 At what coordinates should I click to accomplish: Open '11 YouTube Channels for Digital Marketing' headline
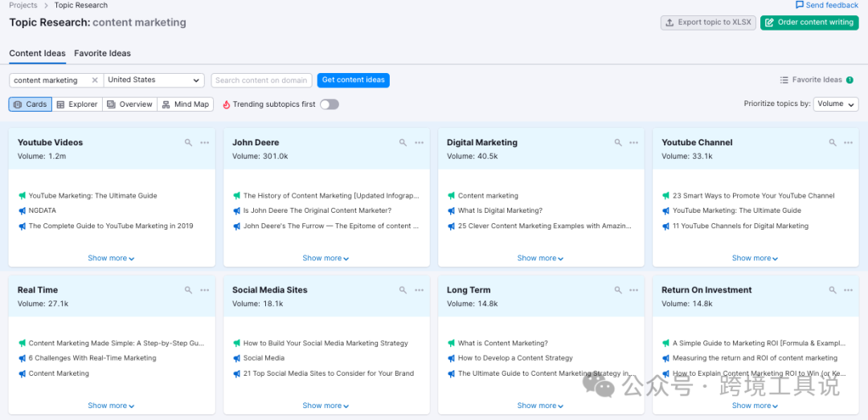pyautogui.click(x=741, y=226)
